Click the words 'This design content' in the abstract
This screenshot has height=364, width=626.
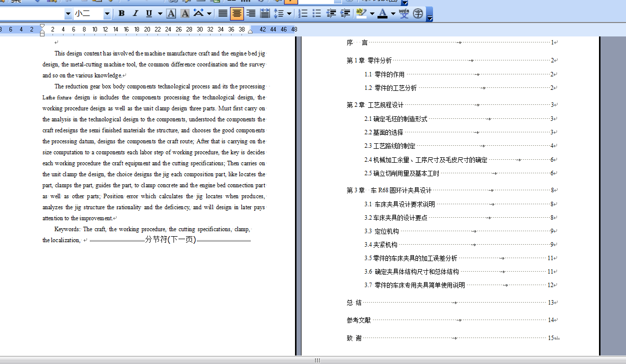click(x=78, y=53)
